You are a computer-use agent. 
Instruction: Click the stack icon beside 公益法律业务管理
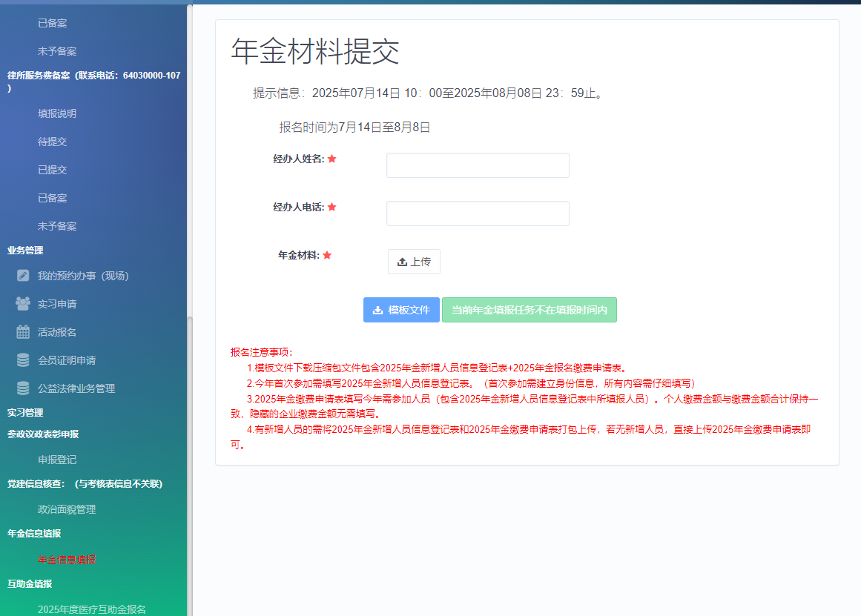click(23, 388)
